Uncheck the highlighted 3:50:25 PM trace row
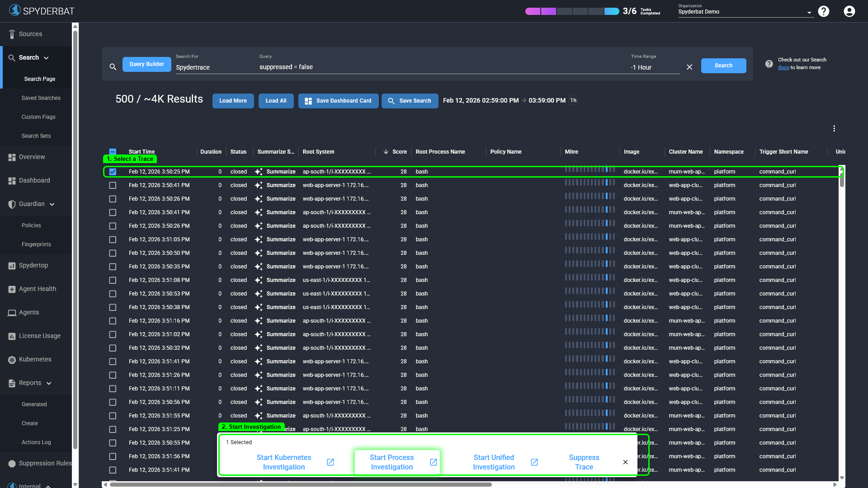This screenshot has height=488, width=868. coord(113,172)
